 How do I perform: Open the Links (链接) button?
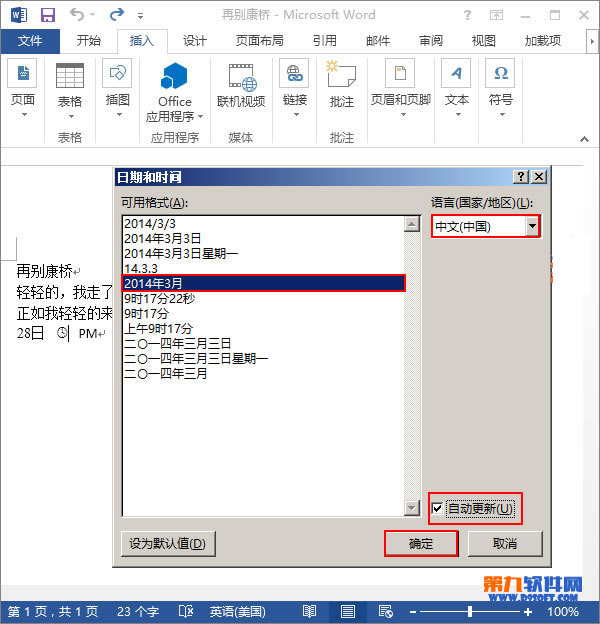pos(295,88)
